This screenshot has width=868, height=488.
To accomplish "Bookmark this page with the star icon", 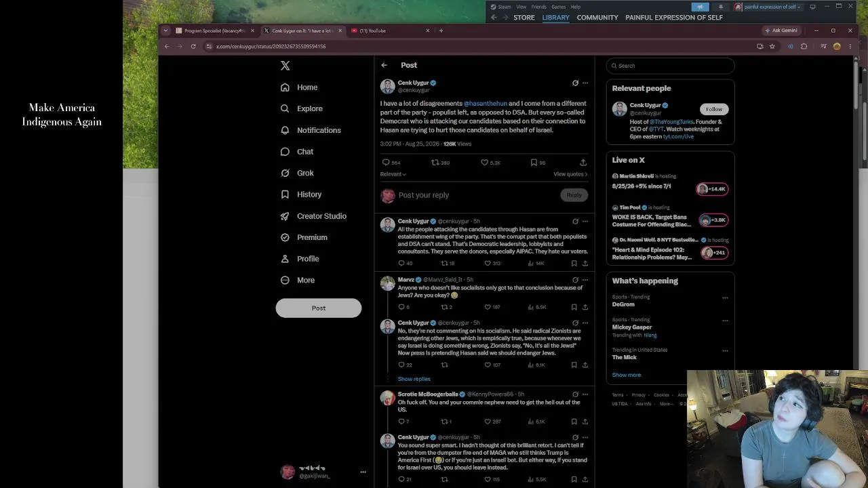I will (x=772, y=46).
